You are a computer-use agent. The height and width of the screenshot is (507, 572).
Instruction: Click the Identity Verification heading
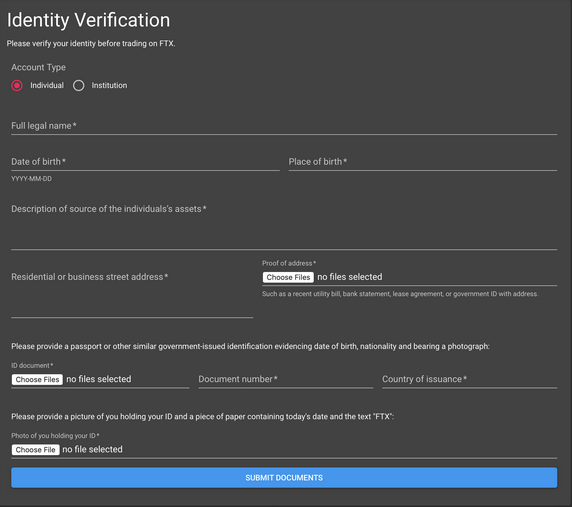(88, 20)
